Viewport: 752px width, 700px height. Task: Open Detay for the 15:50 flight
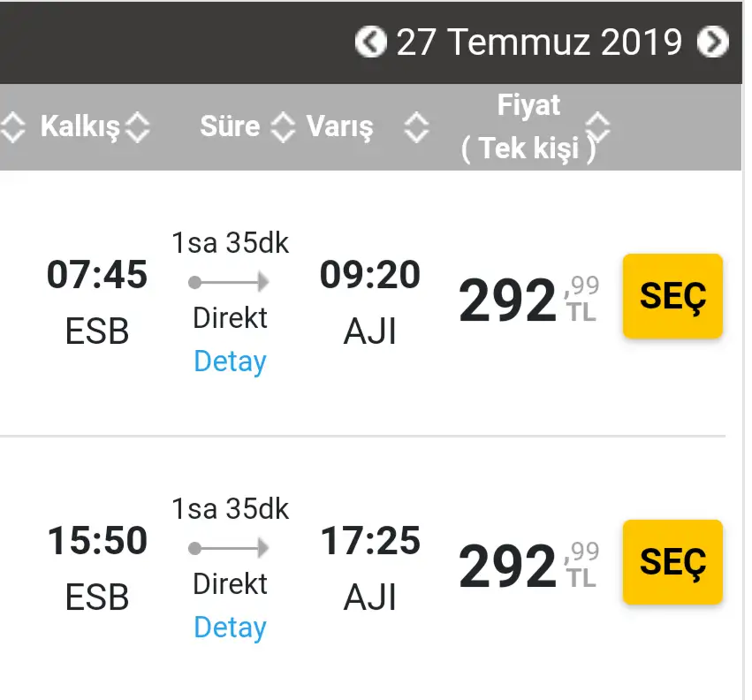click(231, 627)
